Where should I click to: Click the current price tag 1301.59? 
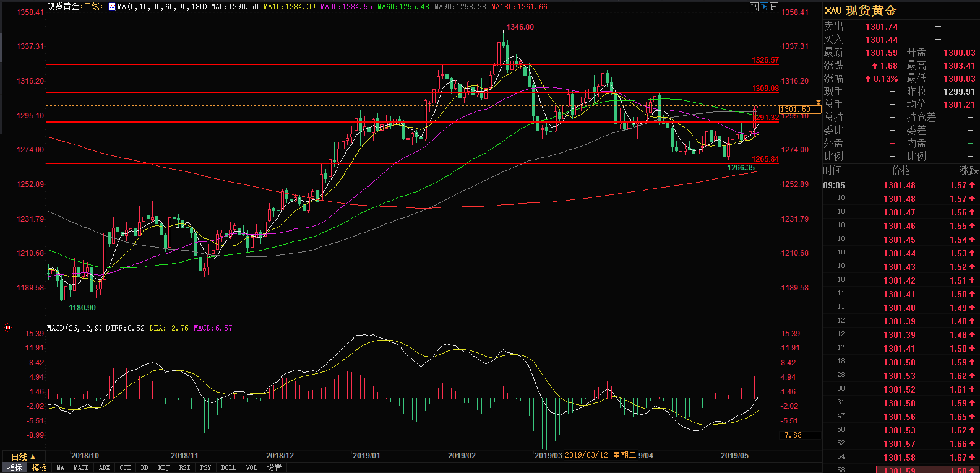795,110
